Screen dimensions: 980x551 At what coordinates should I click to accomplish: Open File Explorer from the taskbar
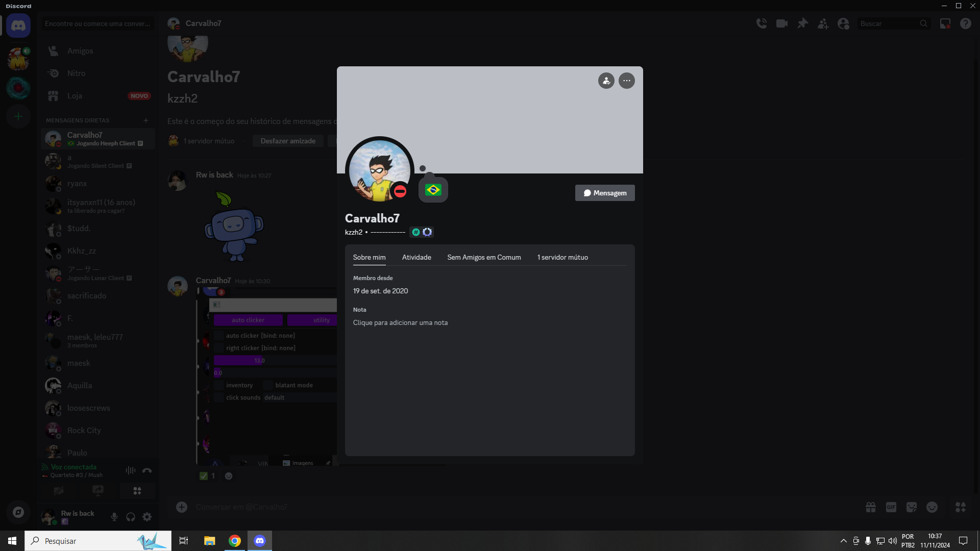pyautogui.click(x=210, y=541)
